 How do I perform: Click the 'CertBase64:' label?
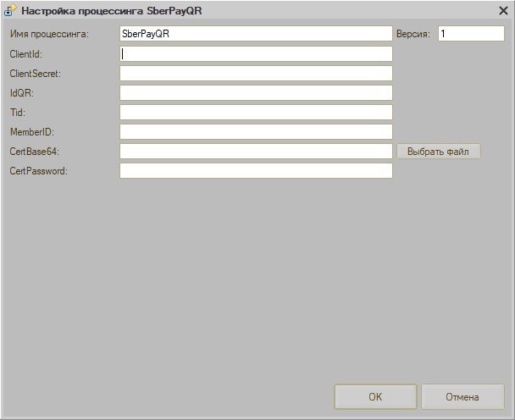[x=35, y=152]
